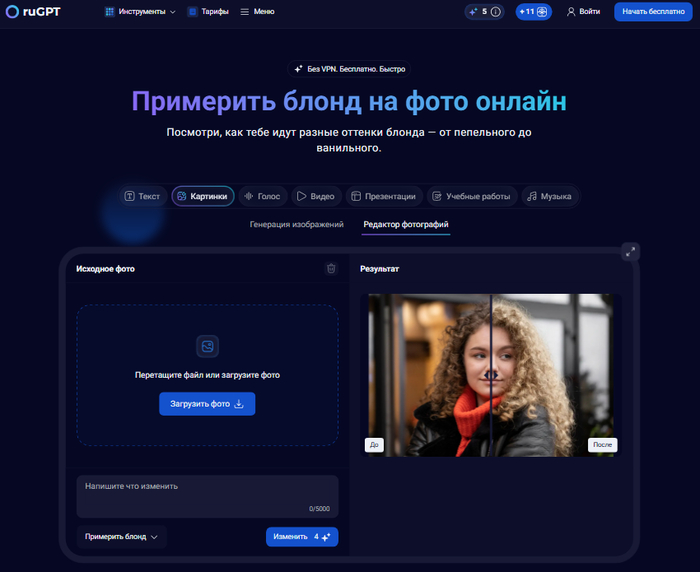The image size is (700, 572).
Task: Click the +11 bonus badge
Action: pyautogui.click(x=533, y=12)
